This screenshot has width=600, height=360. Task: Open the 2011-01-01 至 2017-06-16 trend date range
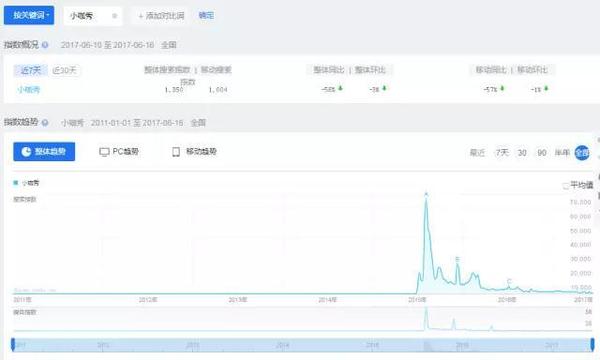[x=137, y=123]
